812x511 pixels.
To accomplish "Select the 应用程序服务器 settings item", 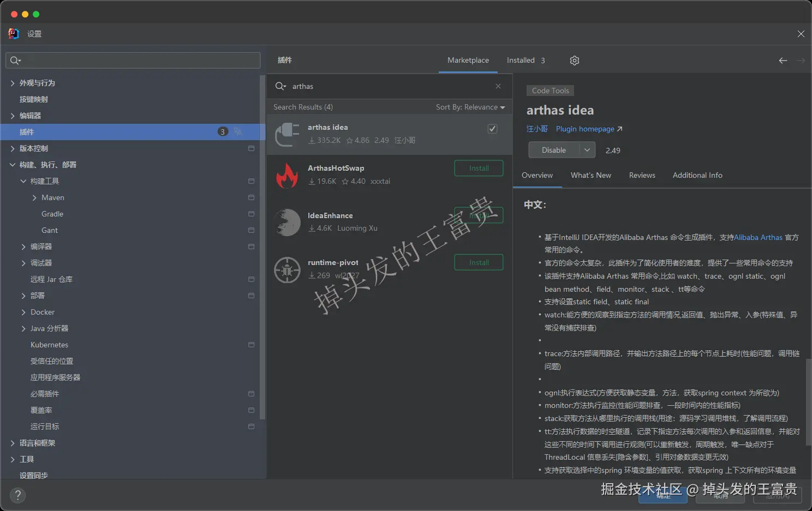I will [x=55, y=377].
